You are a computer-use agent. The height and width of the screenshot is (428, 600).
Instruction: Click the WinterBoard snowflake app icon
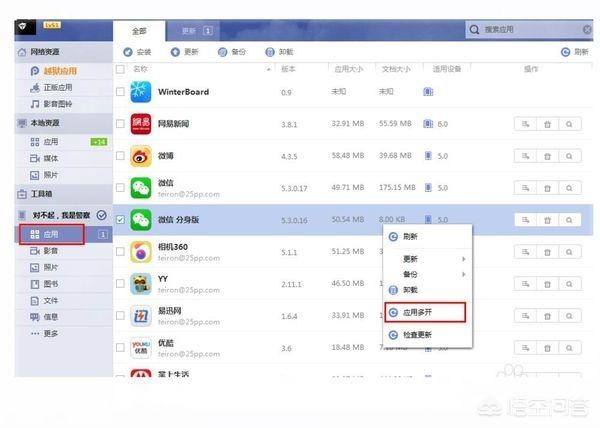coord(141,92)
